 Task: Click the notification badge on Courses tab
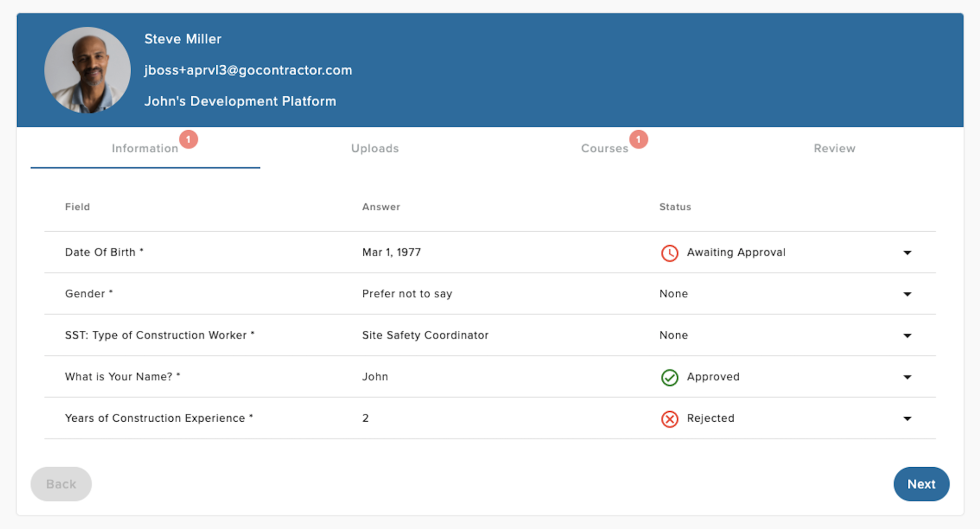point(639,139)
